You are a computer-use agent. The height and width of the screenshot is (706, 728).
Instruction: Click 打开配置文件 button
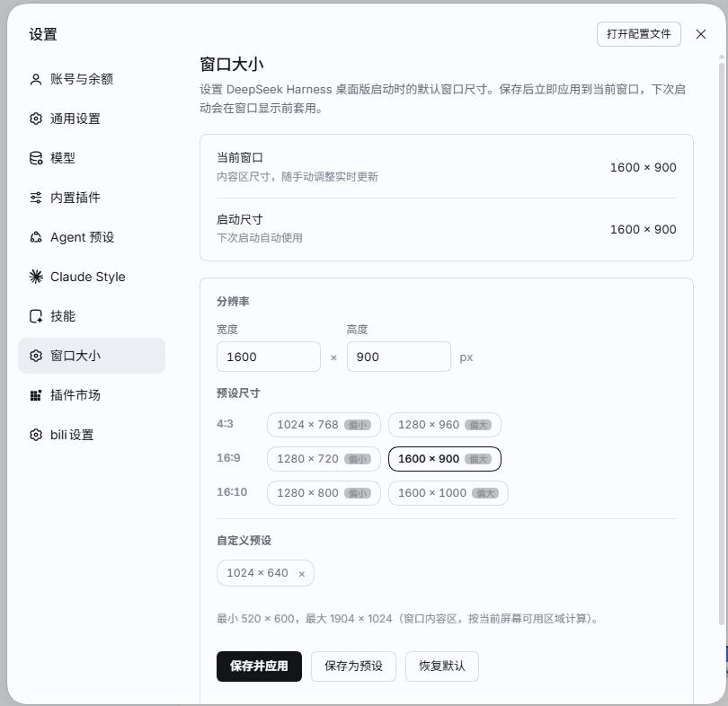tap(639, 34)
